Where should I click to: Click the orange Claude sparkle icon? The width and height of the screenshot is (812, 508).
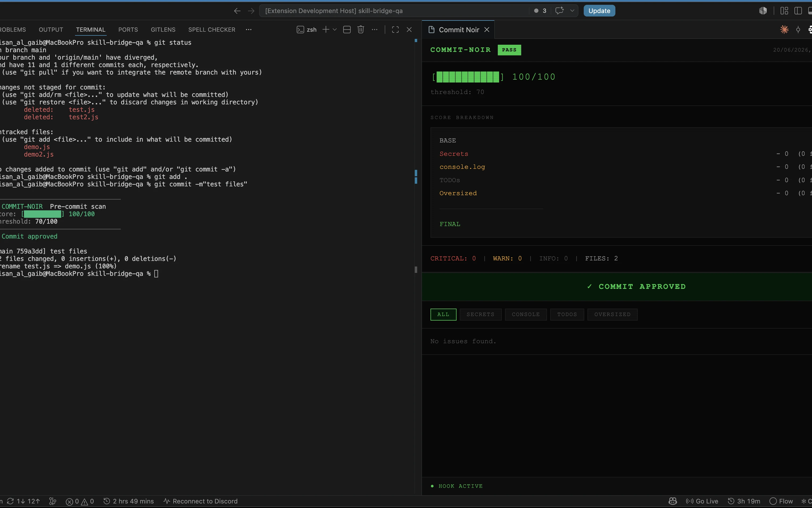click(x=784, y=30)
